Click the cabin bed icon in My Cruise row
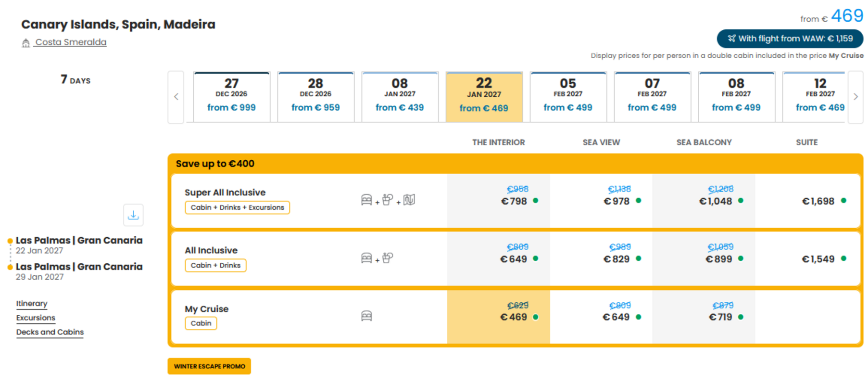The height and width of the screenshot is (385, 868). pyautogui.click(x=366, y=316)
